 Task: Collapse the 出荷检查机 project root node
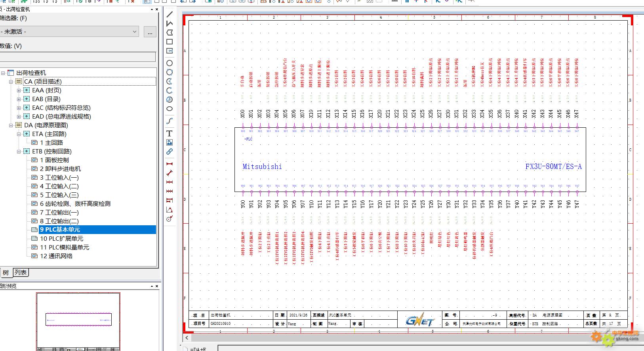(3, 73)
